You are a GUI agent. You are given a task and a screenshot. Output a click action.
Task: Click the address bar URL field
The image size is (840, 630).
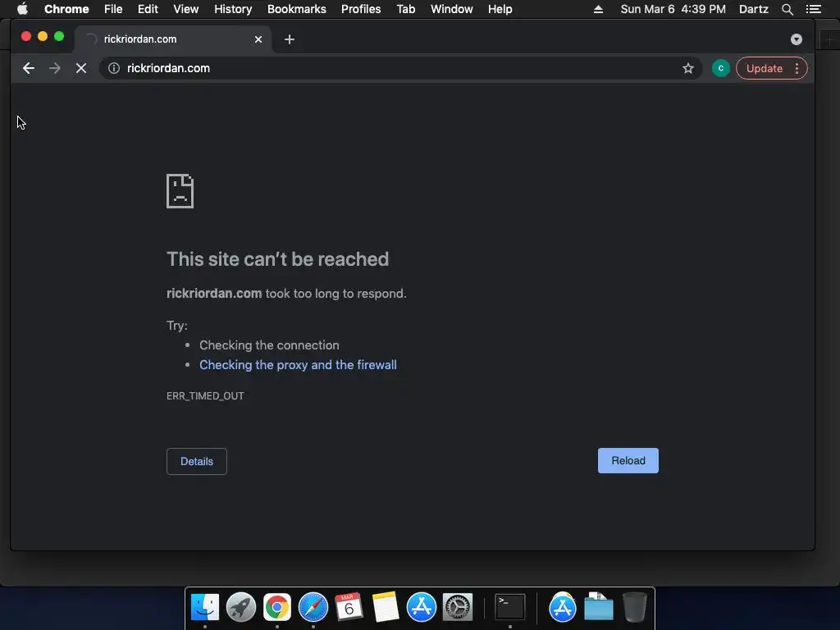pos(402,68)
